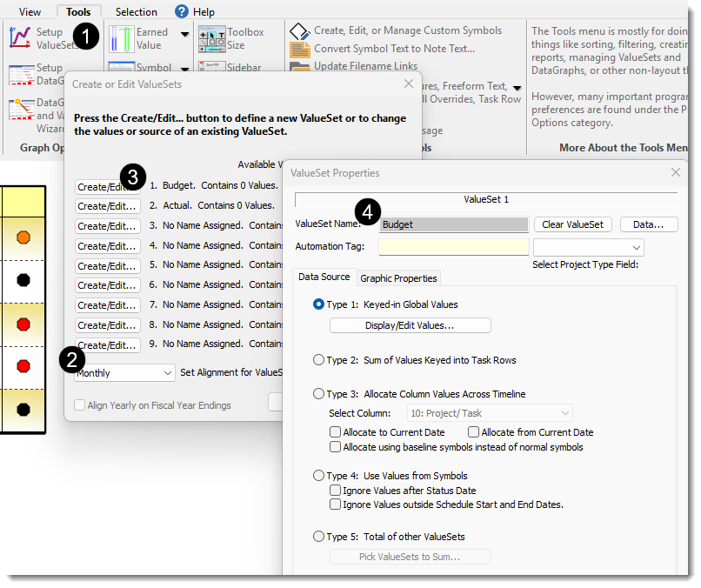
Task: Select Type 4: Use Values from Symbols
Action: pyautogui.click(x=318, y=476)
